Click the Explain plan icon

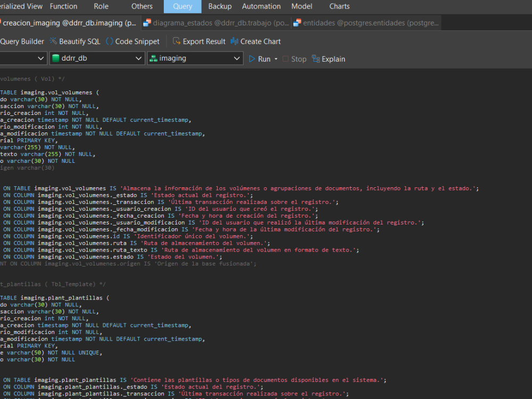click(x=316, y=59)
